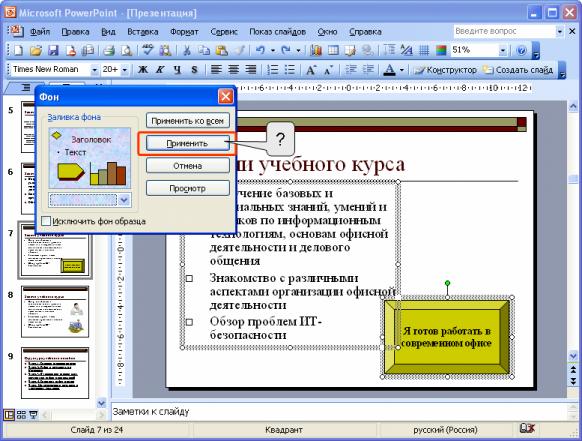
Task: Toggle bulleted list formatting
Action: point(290,69)
